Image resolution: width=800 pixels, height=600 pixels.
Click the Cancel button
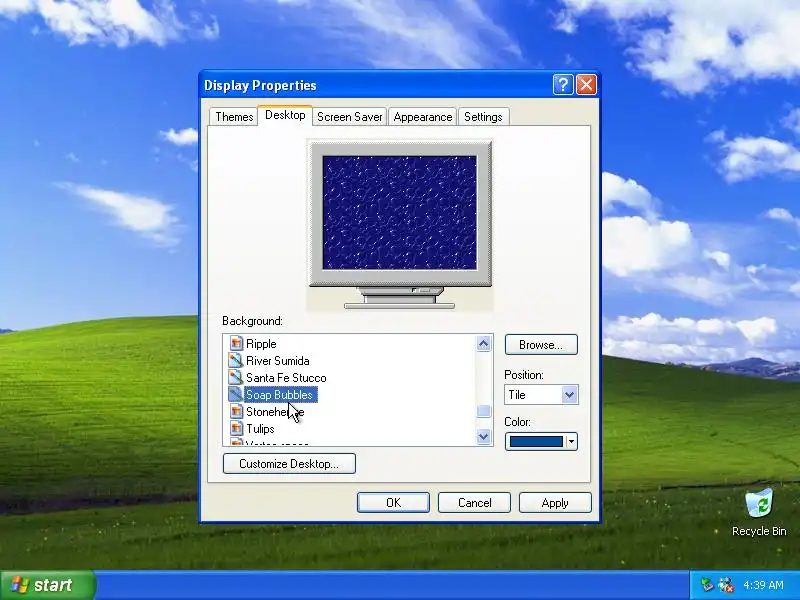coord(474,503)
